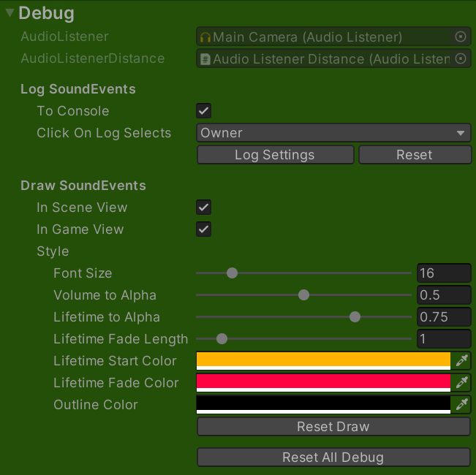Collapse the Debug section foldout

(x=10, y=13)
